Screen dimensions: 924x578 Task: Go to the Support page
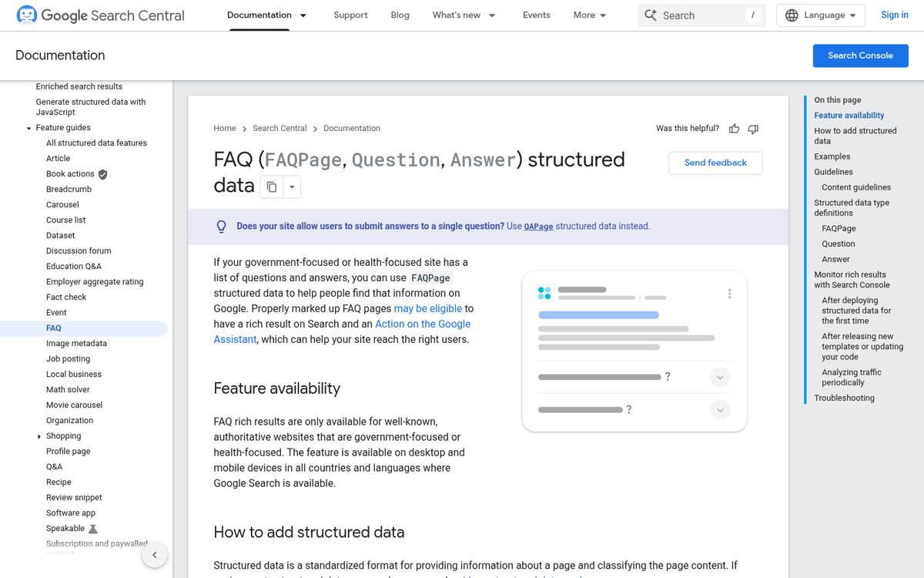(350, 15)
